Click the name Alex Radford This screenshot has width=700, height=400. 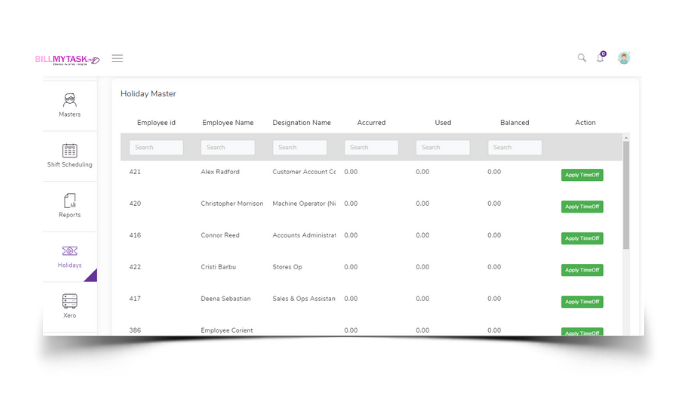point(220,171)
